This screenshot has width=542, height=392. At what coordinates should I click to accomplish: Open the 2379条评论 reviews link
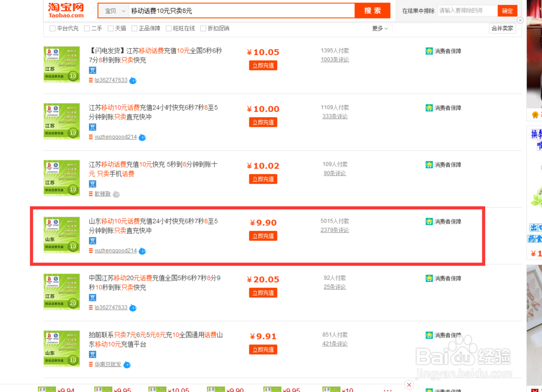click(x=334, y=230)
